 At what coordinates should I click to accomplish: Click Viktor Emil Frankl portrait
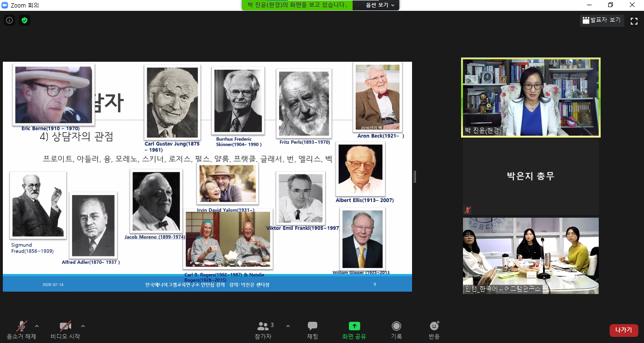coord(300,198)
